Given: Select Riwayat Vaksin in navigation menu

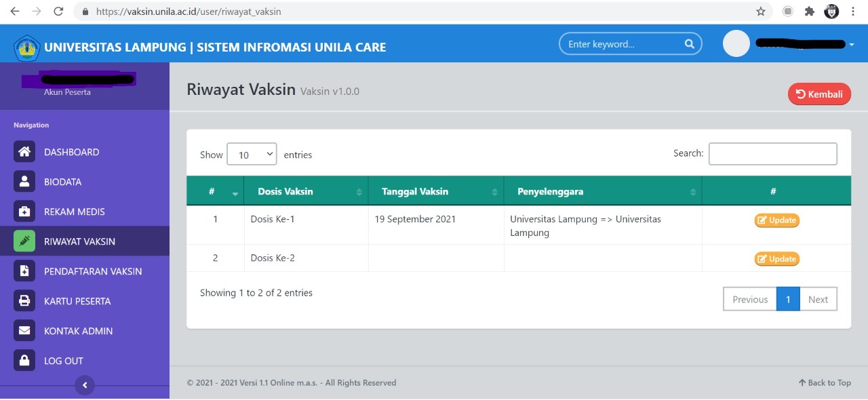Looking at the screenshot, I should click(79, 241).
